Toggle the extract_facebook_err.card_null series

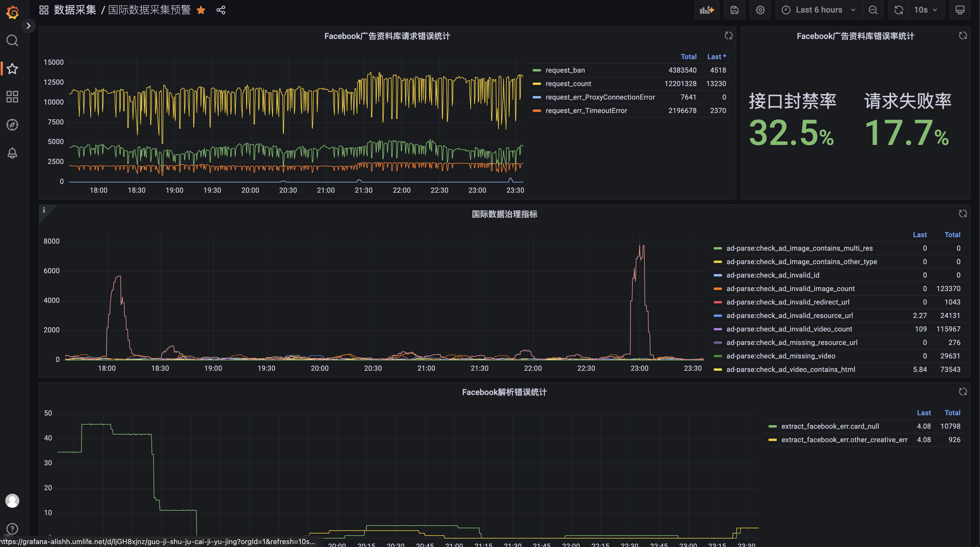830,426
